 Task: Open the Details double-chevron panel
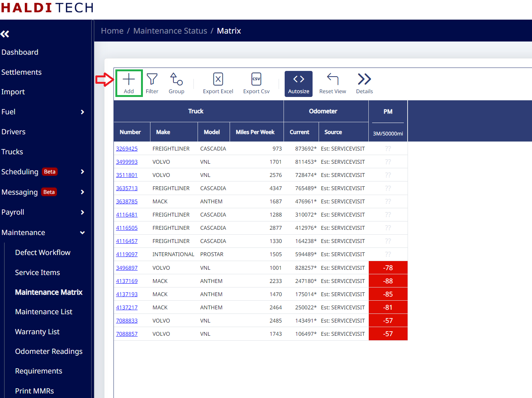364,83
